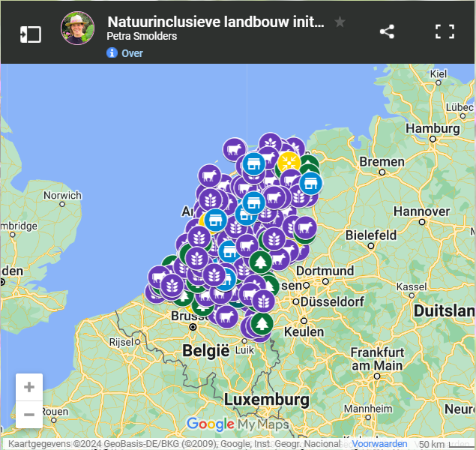Click the Düsseldorf city label
The width and height of the screenshot is (476, 450).
[332, 301]
